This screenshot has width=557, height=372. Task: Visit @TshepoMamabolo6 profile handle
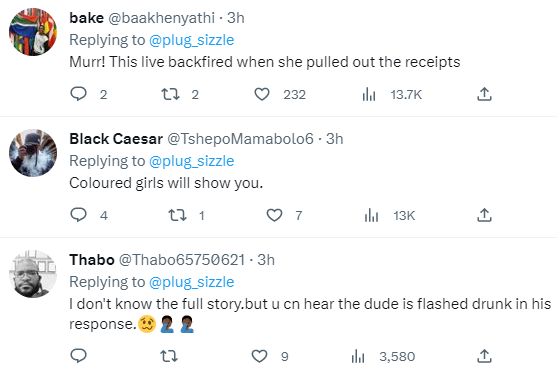pos(240,139)
